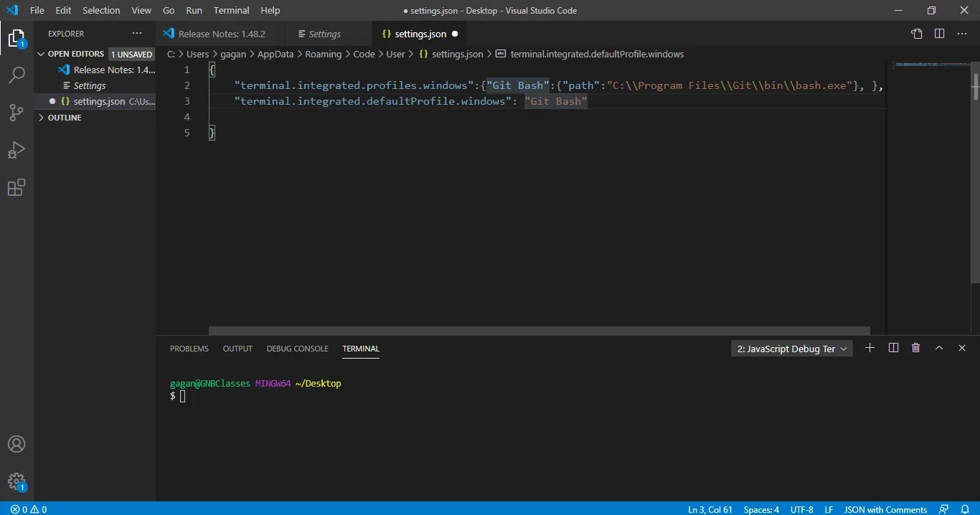
Task: Click AppData breadcrumb segment
Action: tap(275, 54)
